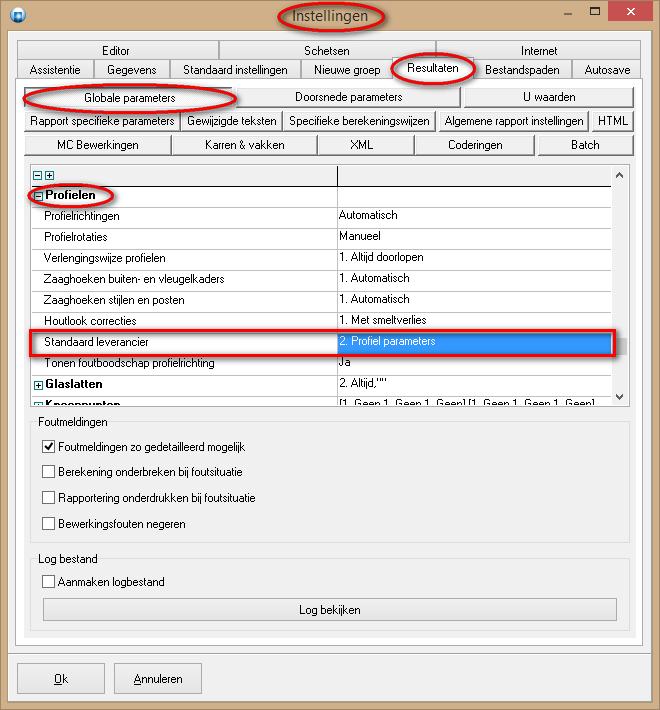Screen dimensions: 660x710
Task: Open the Bestandspaden tab
Action: pos(522,70)
